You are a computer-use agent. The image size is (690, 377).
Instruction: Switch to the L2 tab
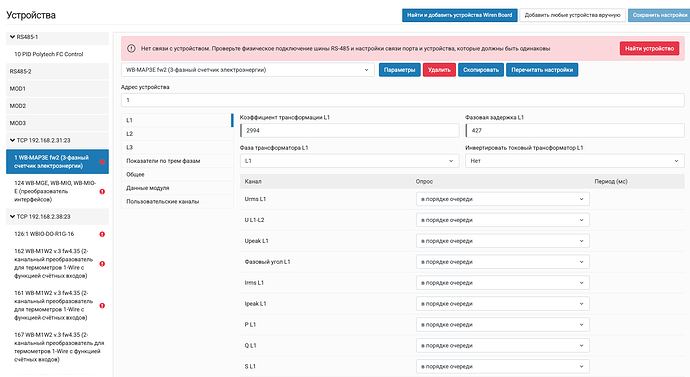[x=177, y=134]
